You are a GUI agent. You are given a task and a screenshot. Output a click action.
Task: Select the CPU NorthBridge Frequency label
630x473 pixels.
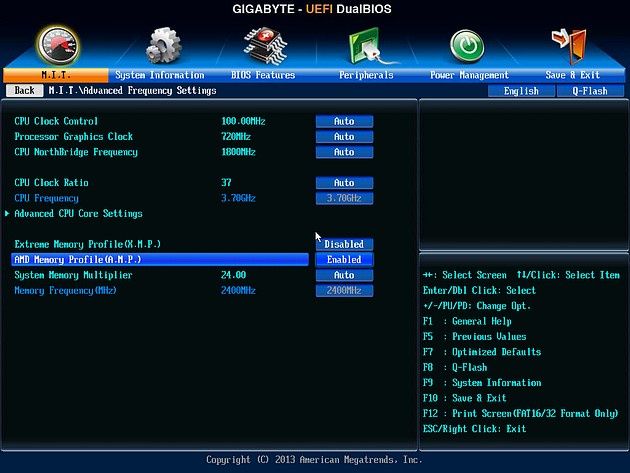76,152
